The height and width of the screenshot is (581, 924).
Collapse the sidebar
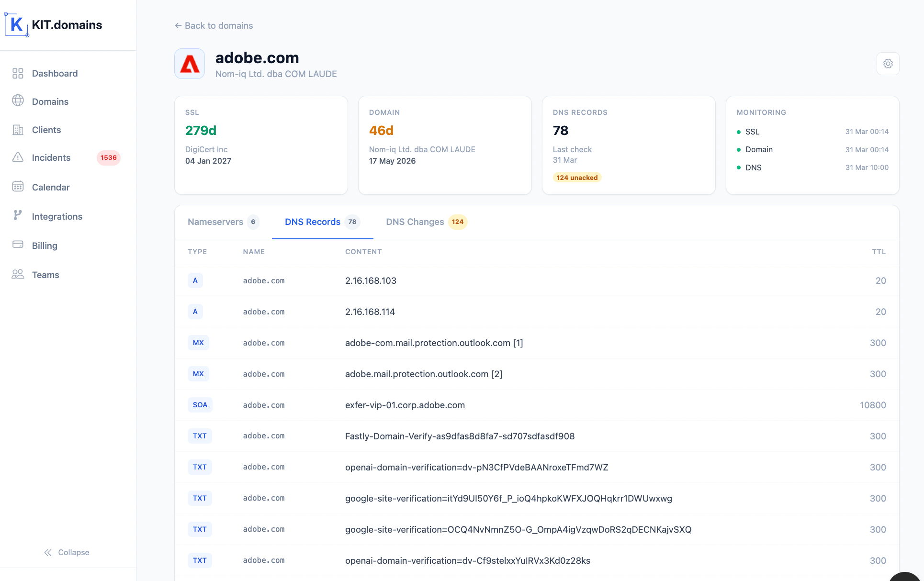coord(67,552)
